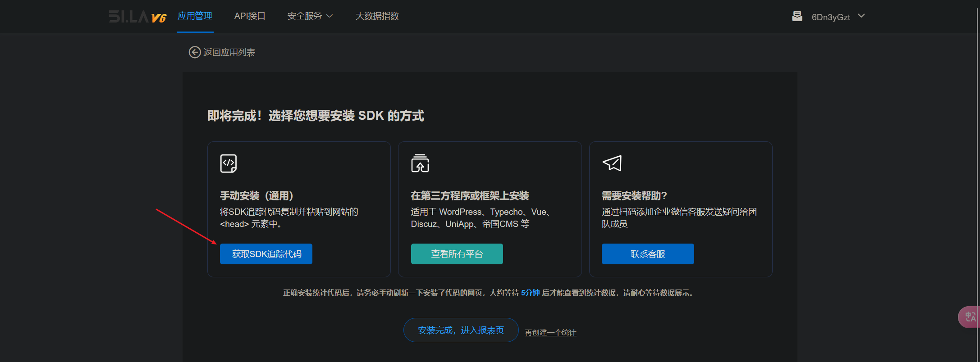Click the 5分钟 highlighted text
980x362 pixels.
[x=530, y=293]
